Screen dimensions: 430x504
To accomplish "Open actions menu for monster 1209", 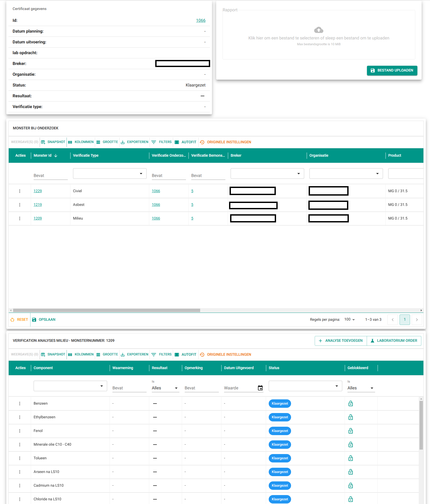I will [x=20, y=218].
